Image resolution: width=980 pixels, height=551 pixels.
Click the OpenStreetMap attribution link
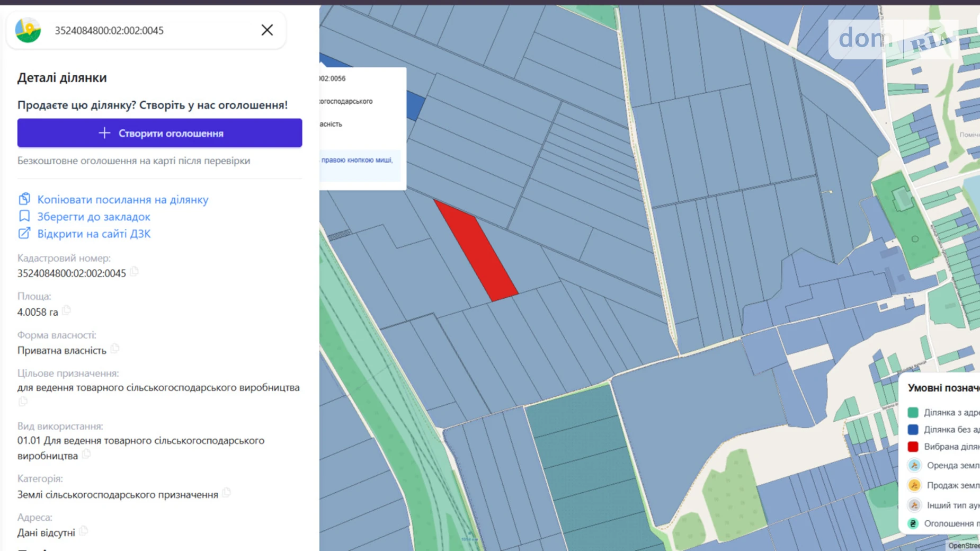[x=963, y=546]
